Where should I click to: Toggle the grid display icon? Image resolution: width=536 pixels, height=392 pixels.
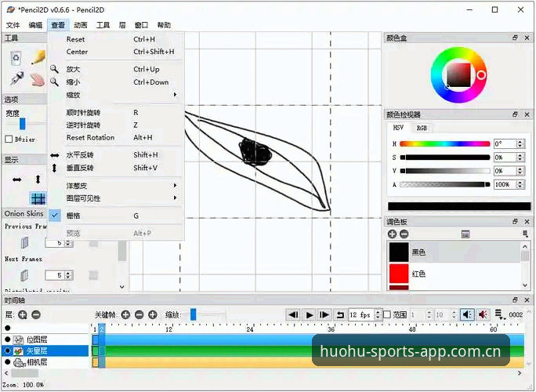tap(38, 198)
